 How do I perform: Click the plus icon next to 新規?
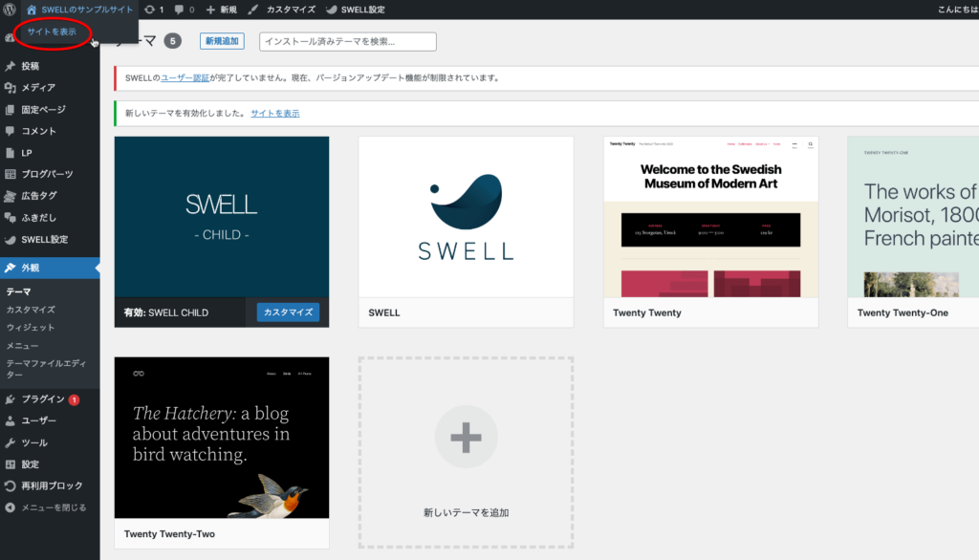[x=210, y=10]
